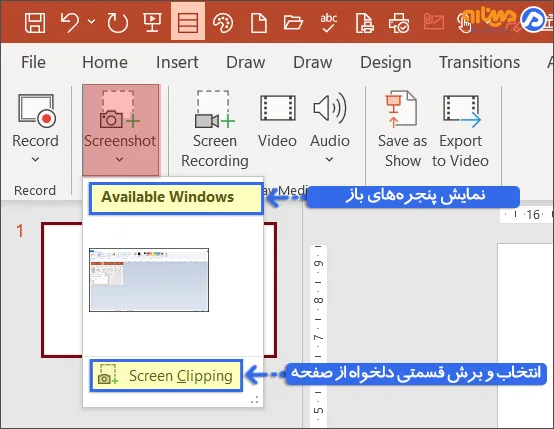Click the Record button icon
This screenshot has width=554, height=429.
pyautogui.click(x=37, y=110)
